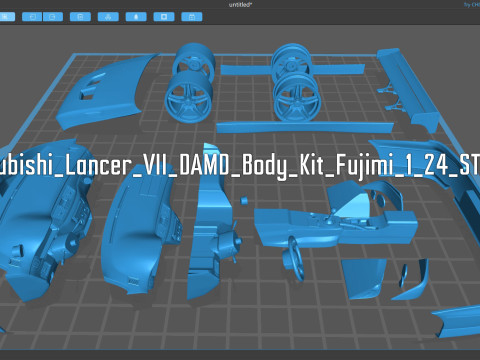Click the hollow droplet toolbar icon

[136, 17]
